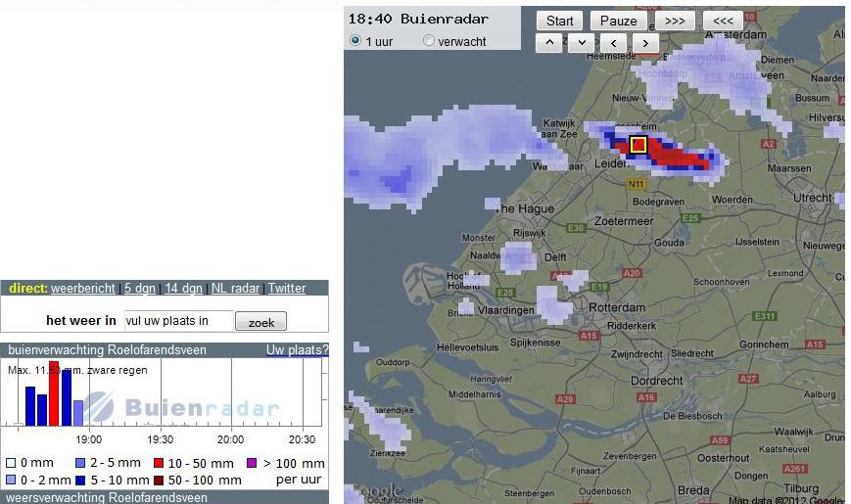This screenshot has width=851, height=504.
Task: Click the Hellevoetsluis label on the map
Action: pos(467,347)
